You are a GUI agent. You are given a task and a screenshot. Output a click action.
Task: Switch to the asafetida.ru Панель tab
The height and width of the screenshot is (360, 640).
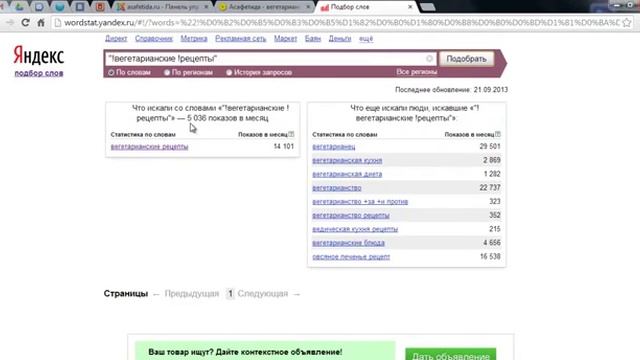(162, 7)
